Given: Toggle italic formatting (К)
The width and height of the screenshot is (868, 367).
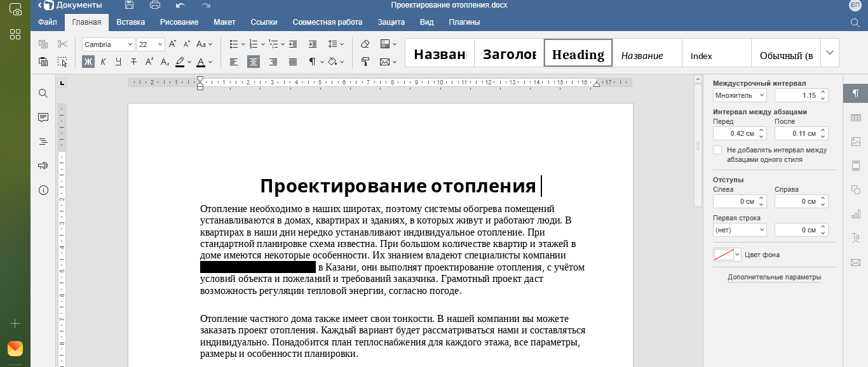Looking at the screenshot, I should pyautogui.click(x=103, y=62).
